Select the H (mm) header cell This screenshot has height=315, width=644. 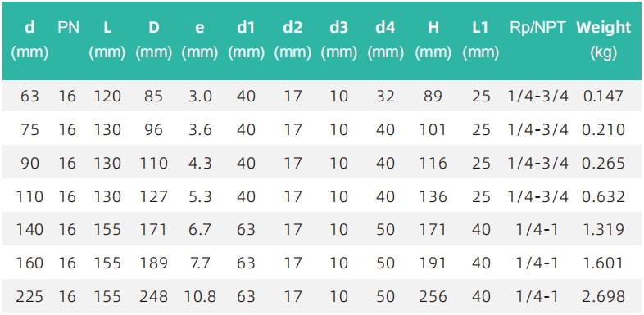tap(433, 40)
